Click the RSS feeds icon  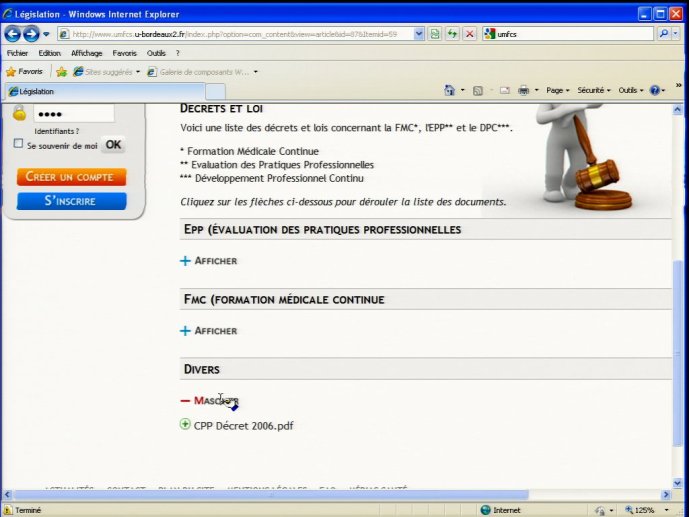(478, 90)
